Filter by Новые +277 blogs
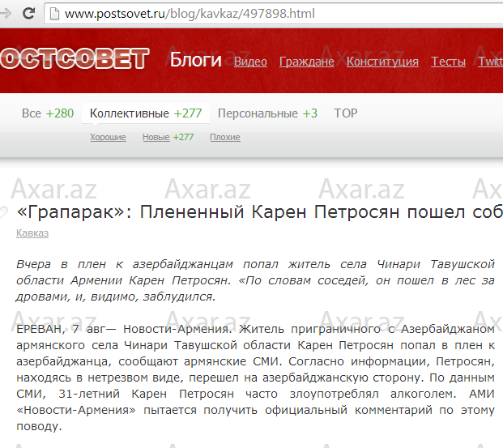 point(168,138)
